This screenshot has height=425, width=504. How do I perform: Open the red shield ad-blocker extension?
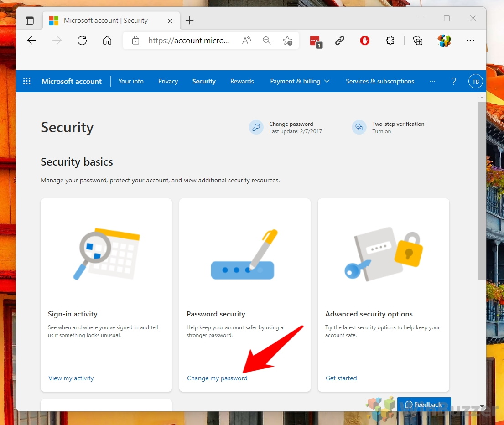pos(365,41)
